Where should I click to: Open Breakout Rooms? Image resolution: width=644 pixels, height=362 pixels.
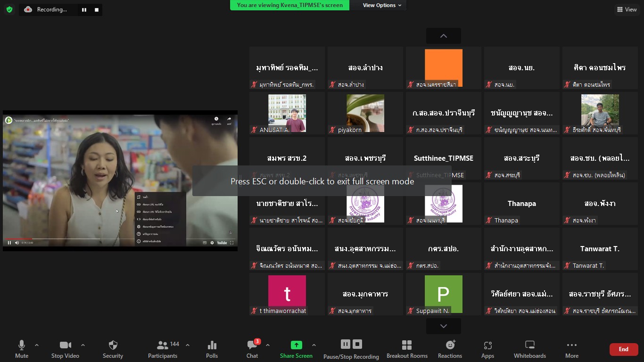407,349
